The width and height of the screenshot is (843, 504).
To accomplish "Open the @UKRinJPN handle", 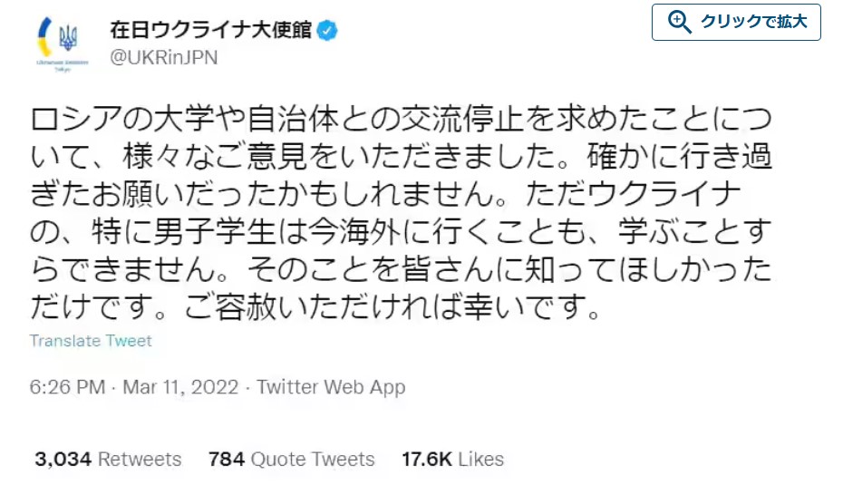I will pyautogui.click(x=163, y=57).
